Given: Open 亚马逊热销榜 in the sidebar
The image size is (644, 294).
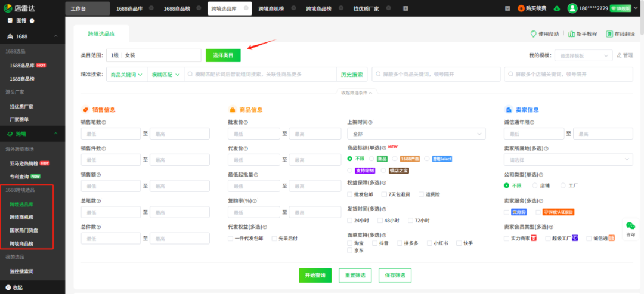Looking at the screenshot, I should click(24, 163).
